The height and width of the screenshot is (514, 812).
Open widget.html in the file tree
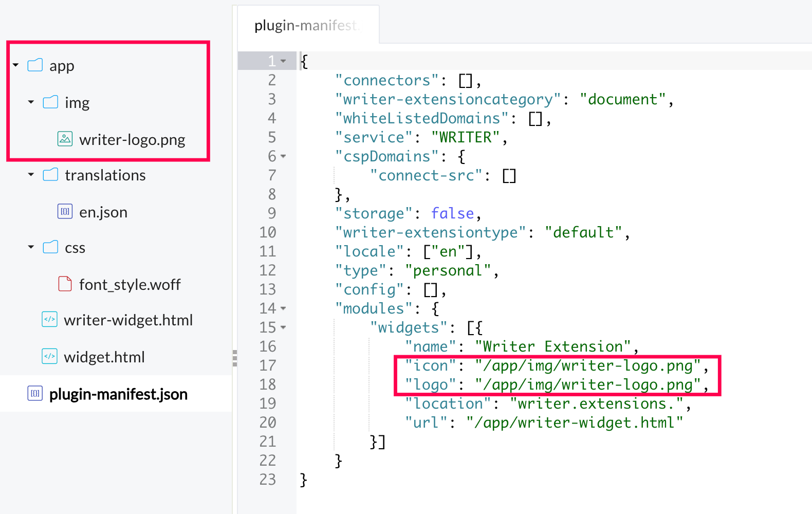104,357
